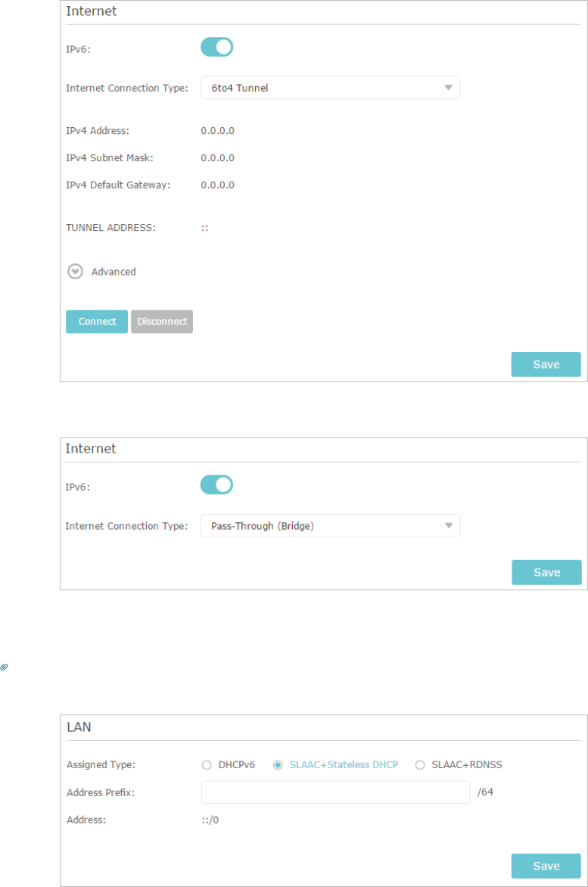The height and width of the screenshot is (887, 588).
Task: Click the greyed Disconnect button
Action: 162,322
